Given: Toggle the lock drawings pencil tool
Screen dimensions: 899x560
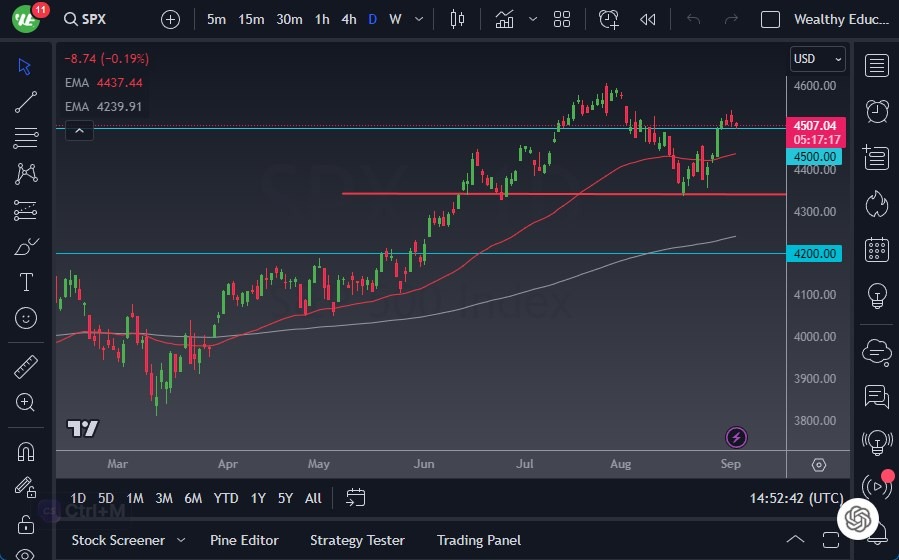Looking at the screenshot, I should point(26,488).
